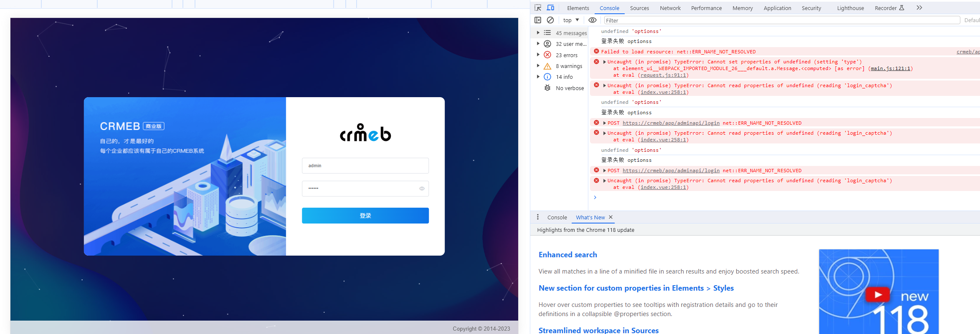
Task: Open the Application tab
Action: [777, 8]
